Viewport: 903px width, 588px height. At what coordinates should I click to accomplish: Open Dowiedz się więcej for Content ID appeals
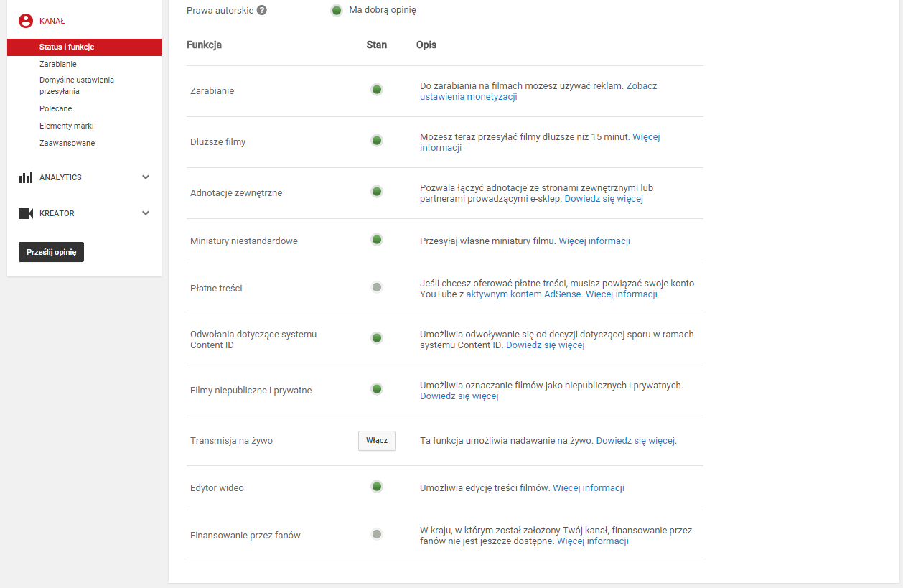tap(546, 345)
